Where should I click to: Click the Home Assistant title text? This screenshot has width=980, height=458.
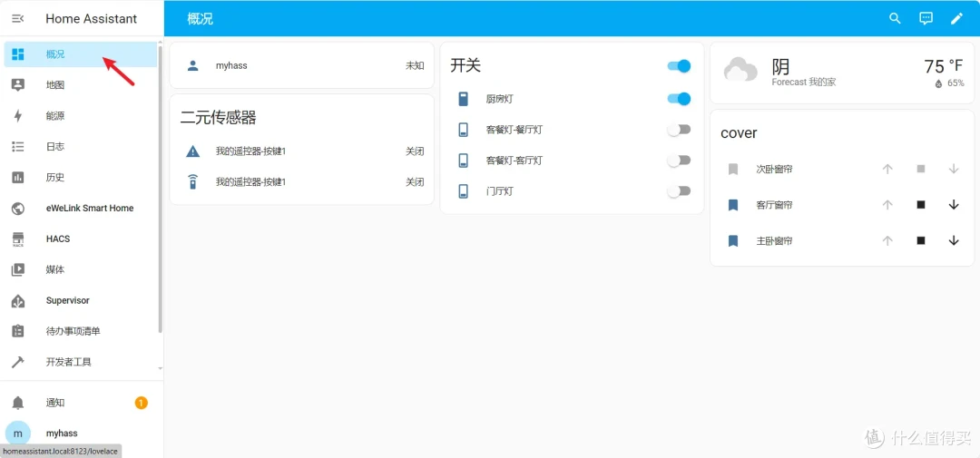[x=92, y=19]
